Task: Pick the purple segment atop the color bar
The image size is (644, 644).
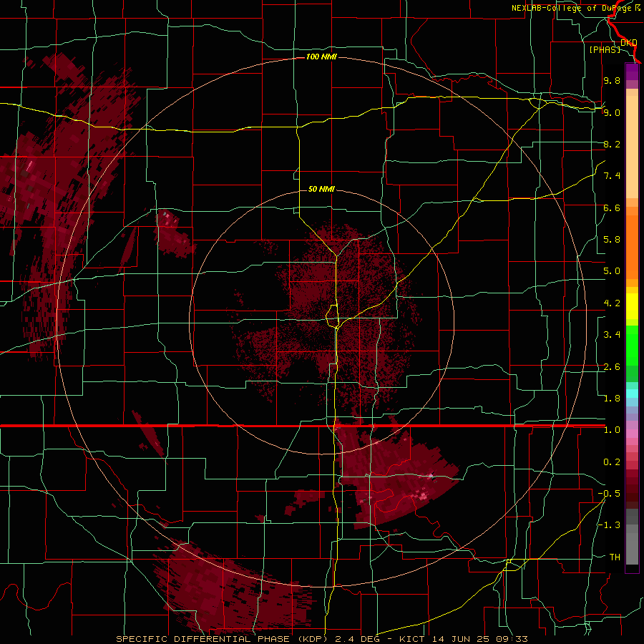Action: [632, 72]
